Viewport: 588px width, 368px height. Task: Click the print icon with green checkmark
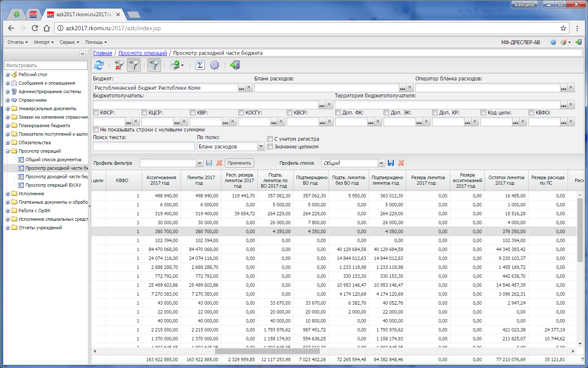tap(175, 65)
